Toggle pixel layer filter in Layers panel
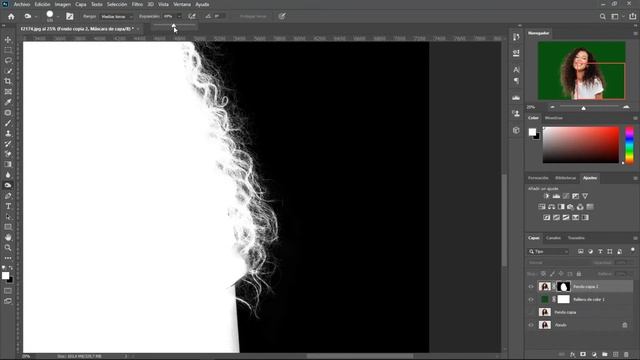Screen dimensions: 640x360 coord(580,251)
